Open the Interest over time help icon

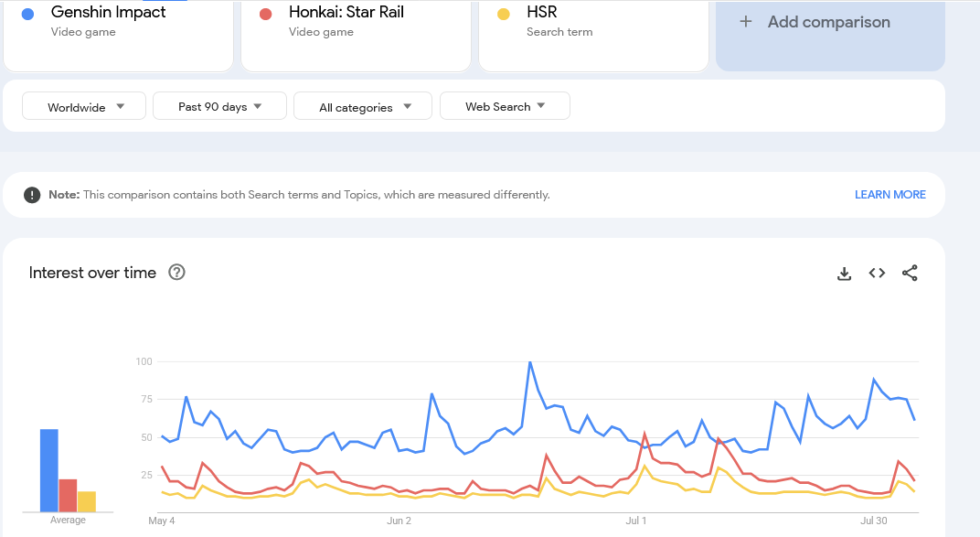pyautogui.click(x=176, y=273)
